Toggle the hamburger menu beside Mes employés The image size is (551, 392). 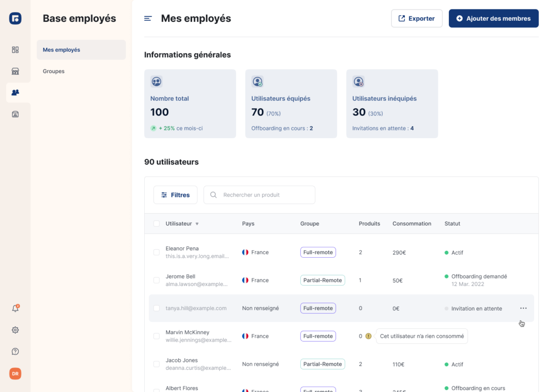pos(148,19)
